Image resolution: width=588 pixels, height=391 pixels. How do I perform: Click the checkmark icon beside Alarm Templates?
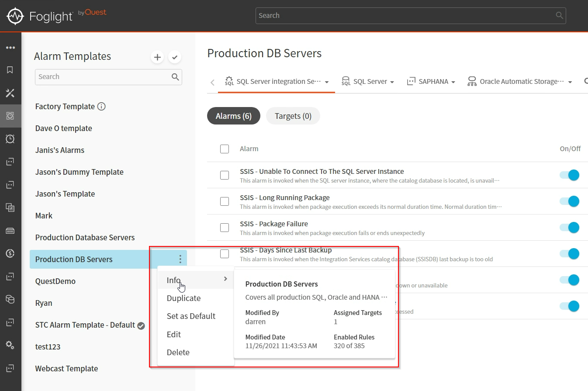point(174,57)
